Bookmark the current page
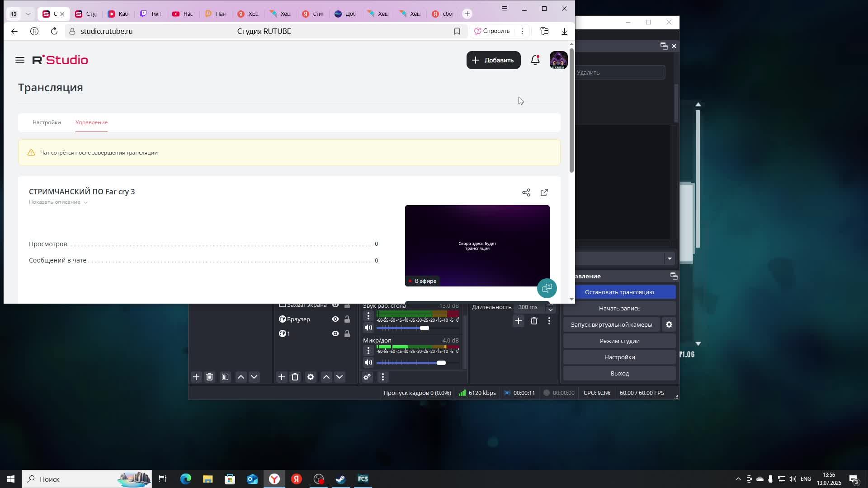This screenshot has width=868, height=488. coord(457,31)
